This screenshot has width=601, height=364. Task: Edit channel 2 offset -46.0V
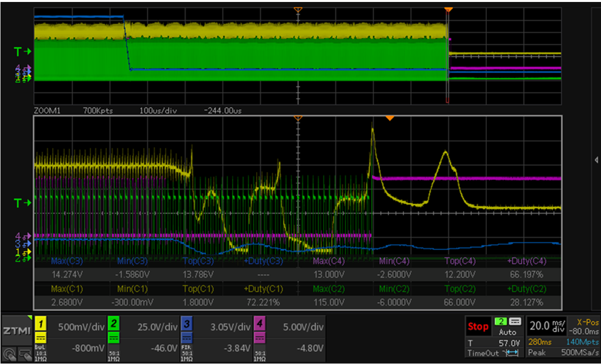[x=164, y=348]
